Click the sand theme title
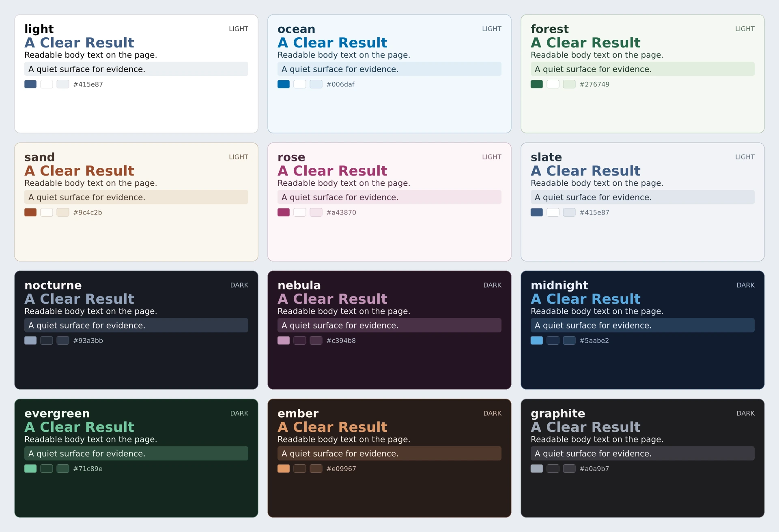This screenshot has height=532, width=779. point(39,157)
